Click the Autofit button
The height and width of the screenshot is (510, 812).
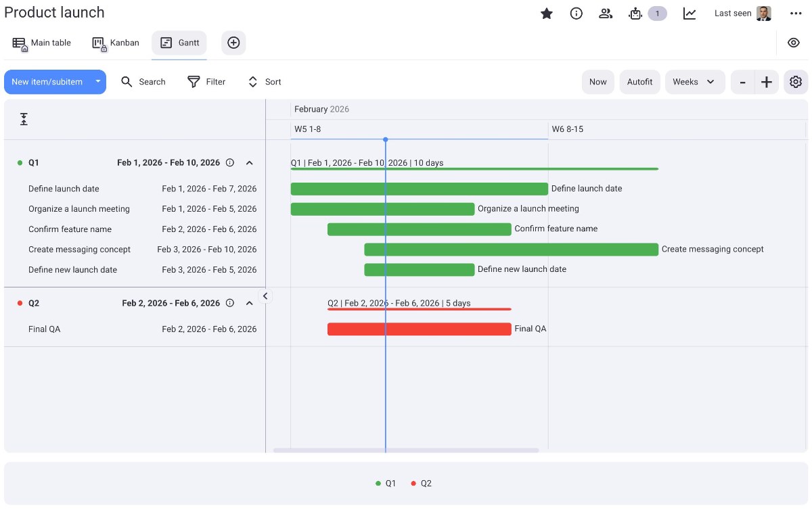click(639, 82)
